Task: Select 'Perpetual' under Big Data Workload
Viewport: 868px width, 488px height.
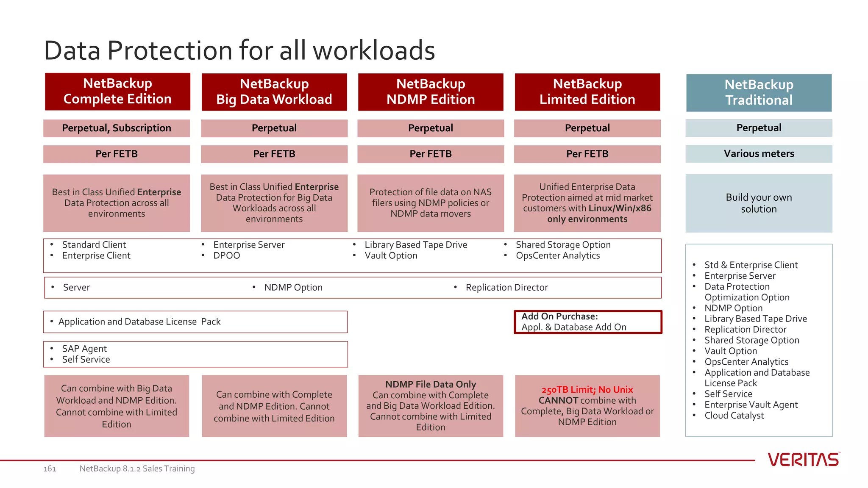Action: pyautogui.click(x=274, y=128)
